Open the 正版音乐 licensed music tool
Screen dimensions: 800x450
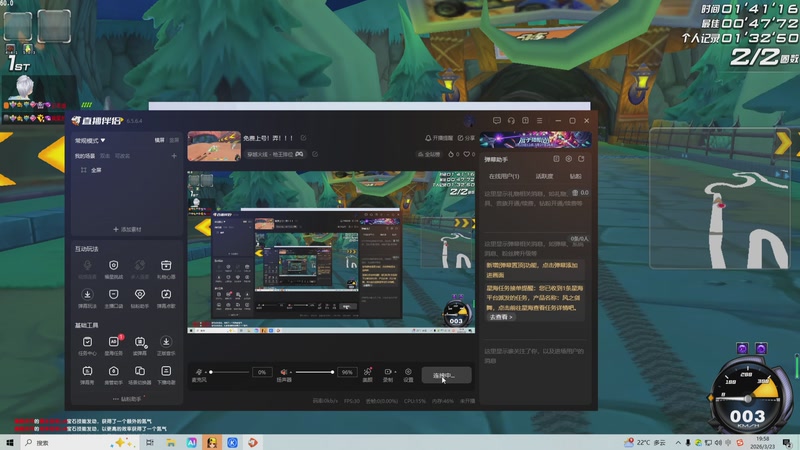pos(166,345)
